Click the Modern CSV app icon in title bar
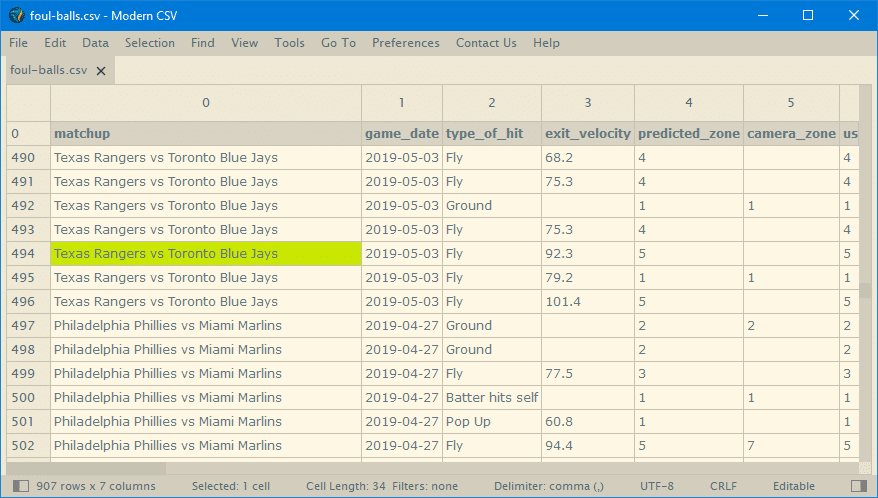 point(17,15)
